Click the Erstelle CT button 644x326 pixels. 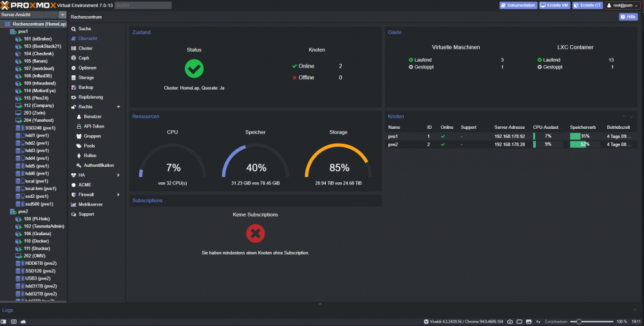click(587, 5)
